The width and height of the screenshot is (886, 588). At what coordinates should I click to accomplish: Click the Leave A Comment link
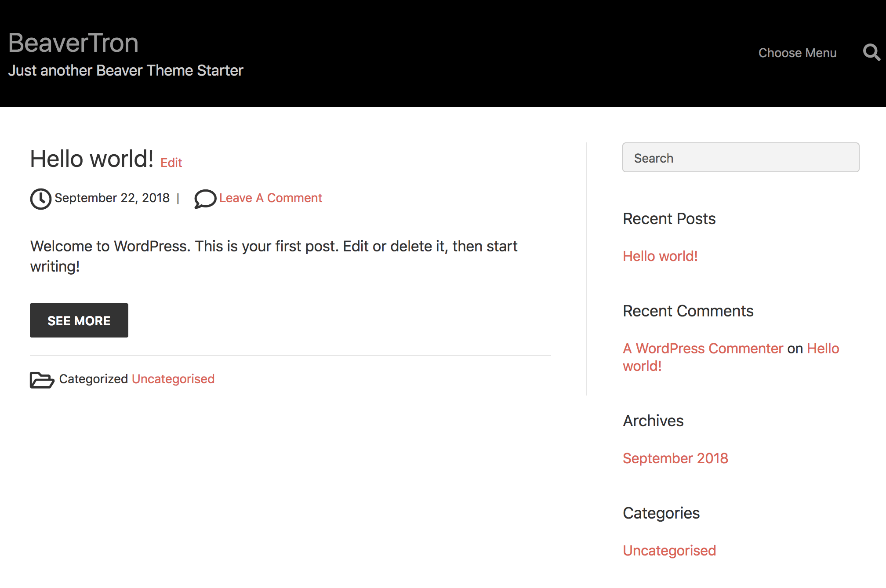(270, 198)
